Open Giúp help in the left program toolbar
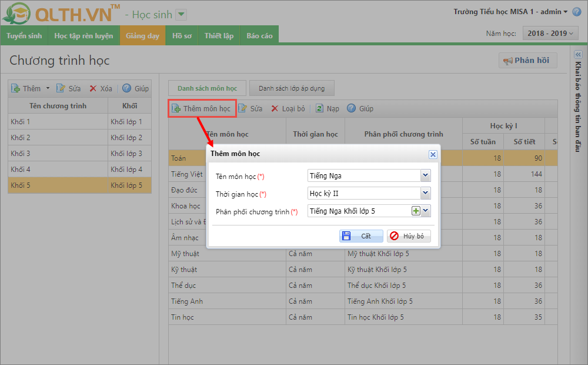This screenshot has height=365, width=588. click(x=136, y=89)
